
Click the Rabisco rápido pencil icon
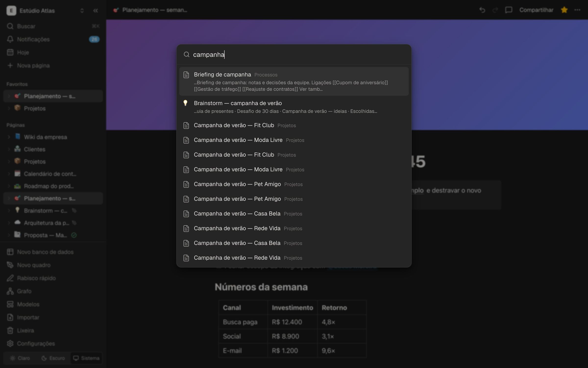[x=10, y=278]
